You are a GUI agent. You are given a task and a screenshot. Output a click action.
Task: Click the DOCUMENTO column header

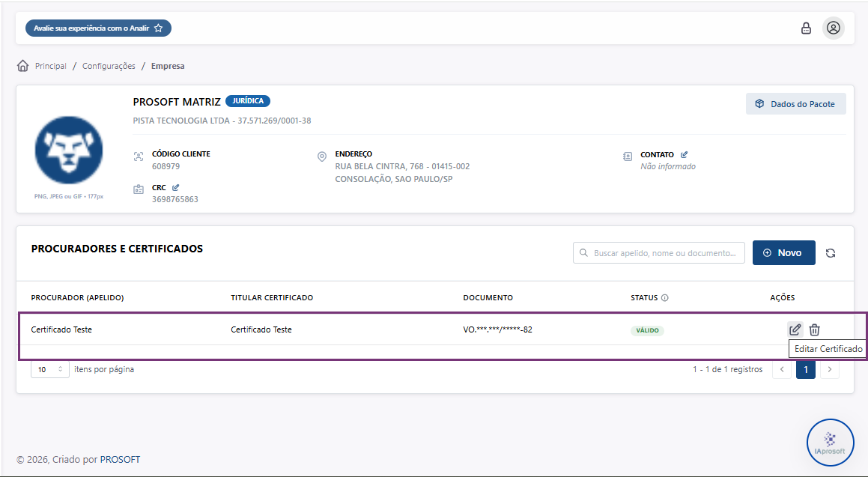point(488,298)
